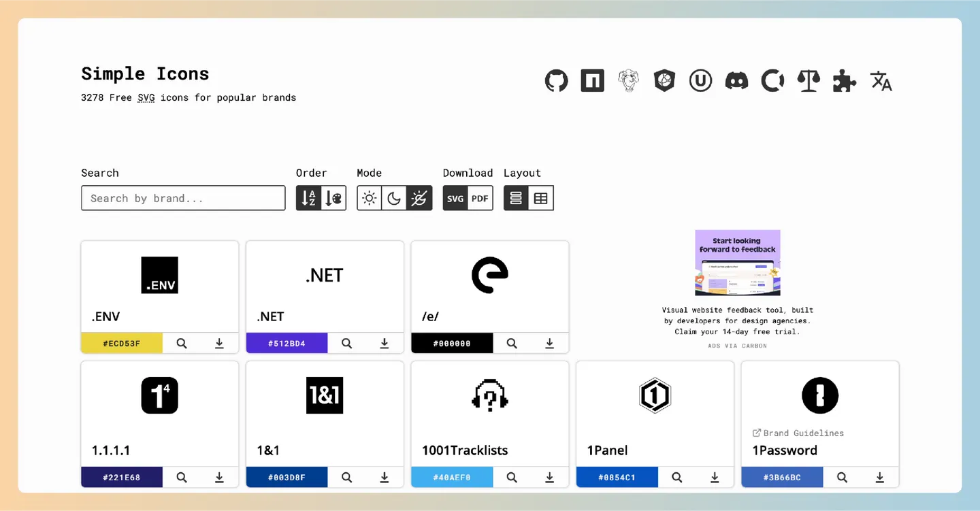Choose the compact grid layout
Image resolution: width=980 pixels, height=511 pixels.
click(541, 198)
